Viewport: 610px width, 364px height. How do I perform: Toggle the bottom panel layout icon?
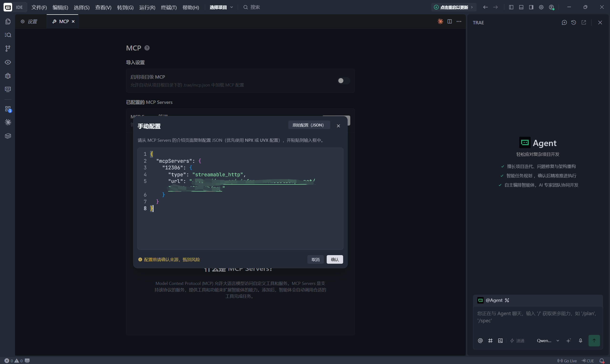521,7
